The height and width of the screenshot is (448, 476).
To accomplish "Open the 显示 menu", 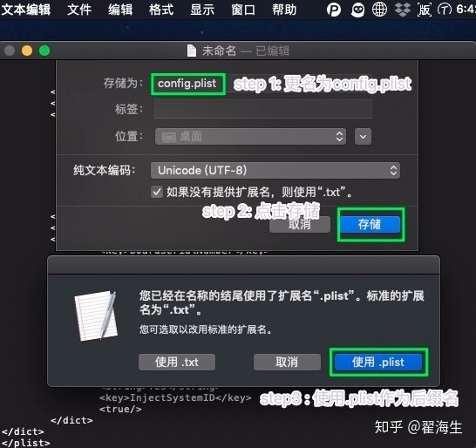I will [x=202, y=10].
